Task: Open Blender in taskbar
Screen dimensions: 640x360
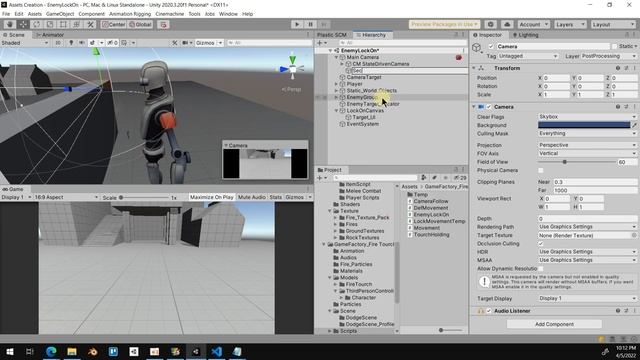Action: point(93,351)
